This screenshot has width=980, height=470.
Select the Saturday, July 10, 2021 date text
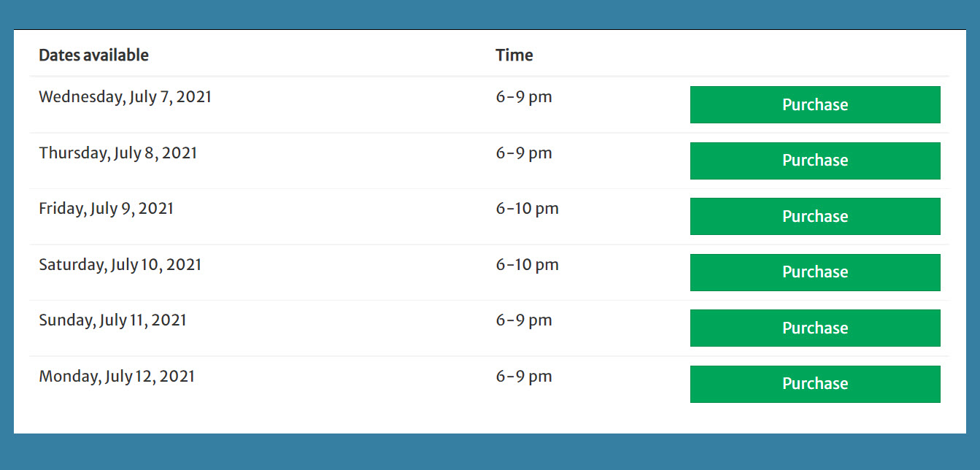click(120, 265)
